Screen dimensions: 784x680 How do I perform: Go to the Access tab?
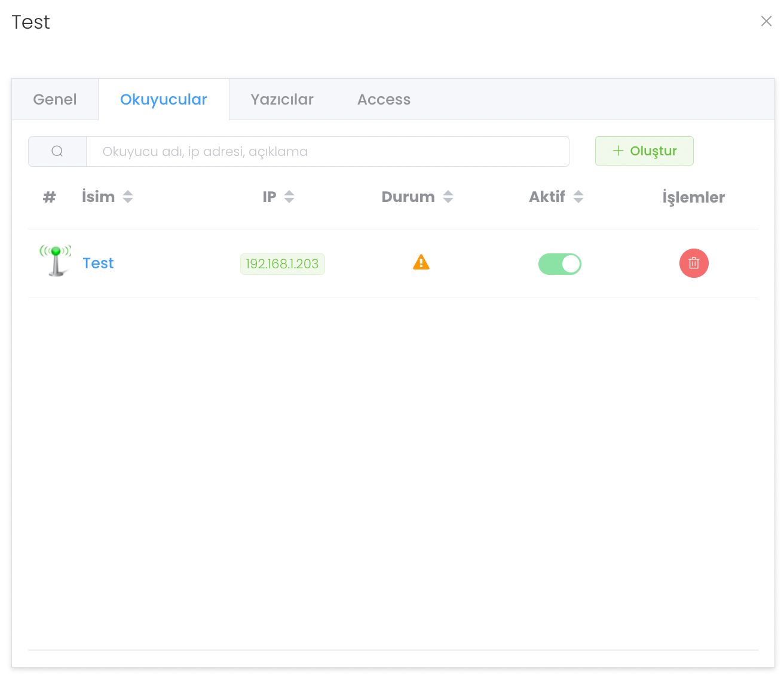[x=384, y=100]
